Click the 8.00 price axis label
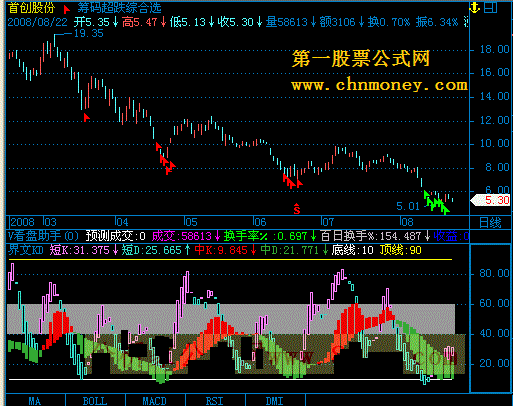The width and height of the screenshot is (513, 406). coord(497,168)
